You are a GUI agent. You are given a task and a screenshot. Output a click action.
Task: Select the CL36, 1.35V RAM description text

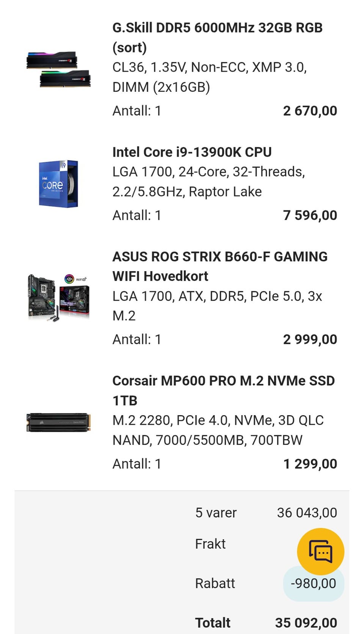click(209, 77)
